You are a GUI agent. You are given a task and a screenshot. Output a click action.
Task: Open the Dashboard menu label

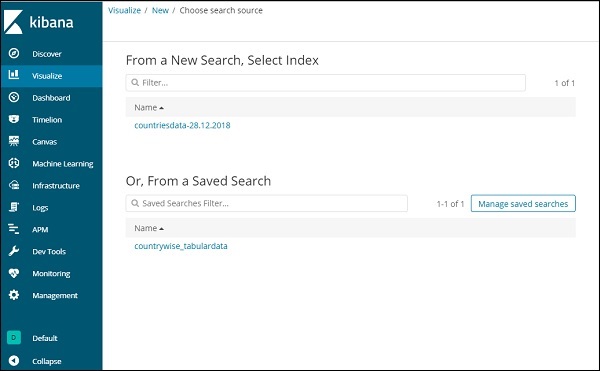coord(51,98)
